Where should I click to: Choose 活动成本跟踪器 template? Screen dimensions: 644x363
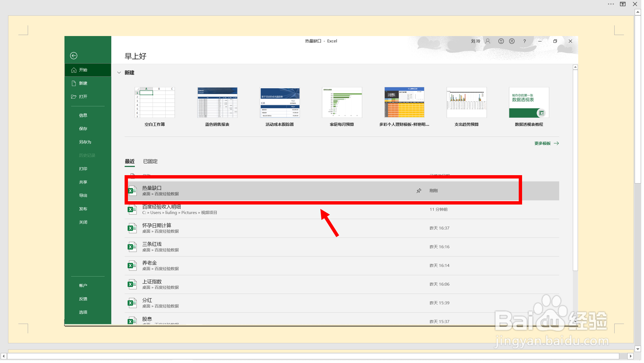pyautogui.click(x=280, y=107)
